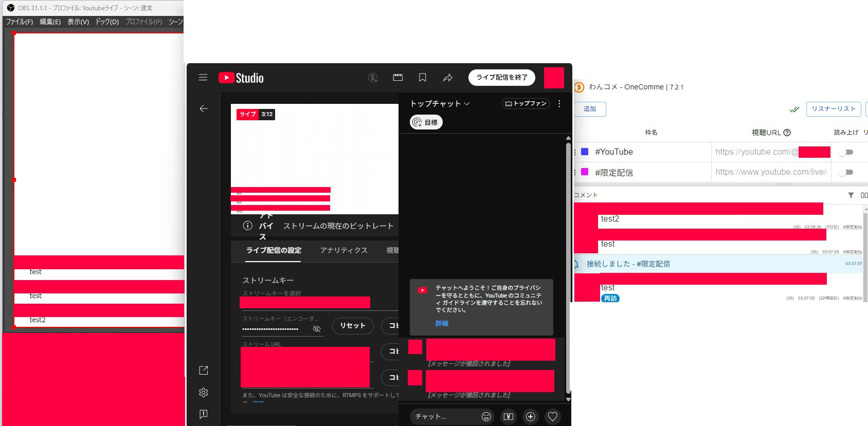Click the back arrow in Studio sidebar
The image size is (868, 426).
(204, 108)
